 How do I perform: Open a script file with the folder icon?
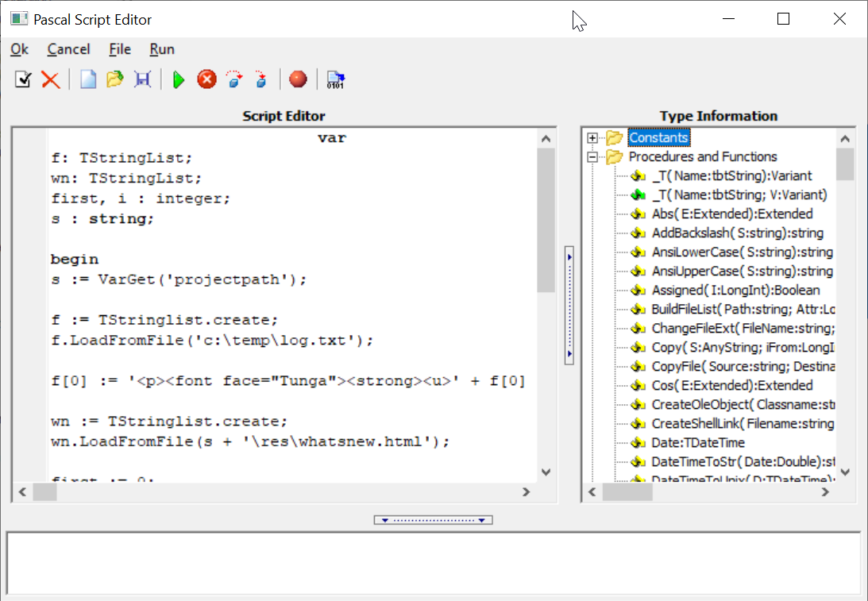[114, 79]
